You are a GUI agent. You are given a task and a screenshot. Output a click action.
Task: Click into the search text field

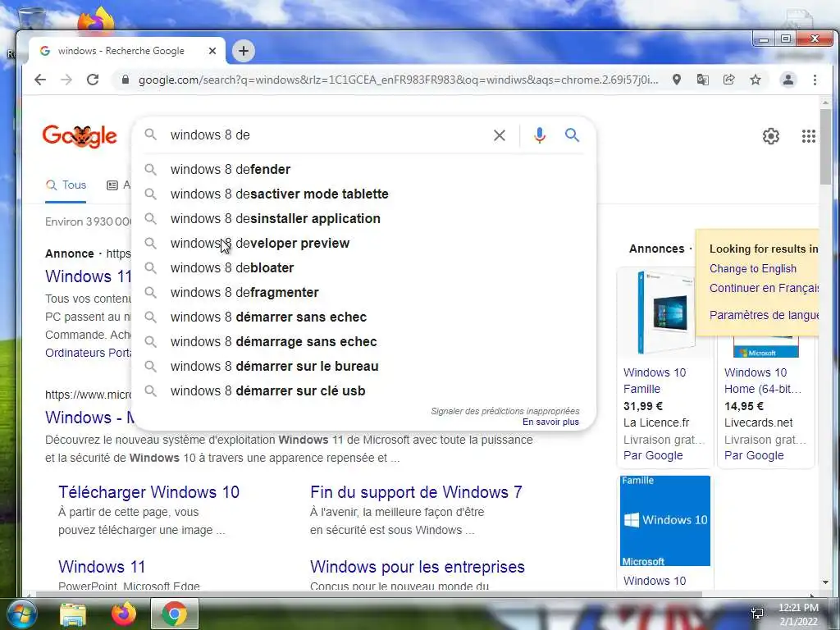click(326, 135)
